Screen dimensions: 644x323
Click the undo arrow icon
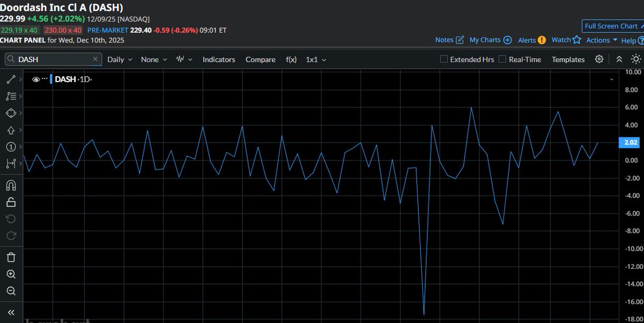(11, 219)
